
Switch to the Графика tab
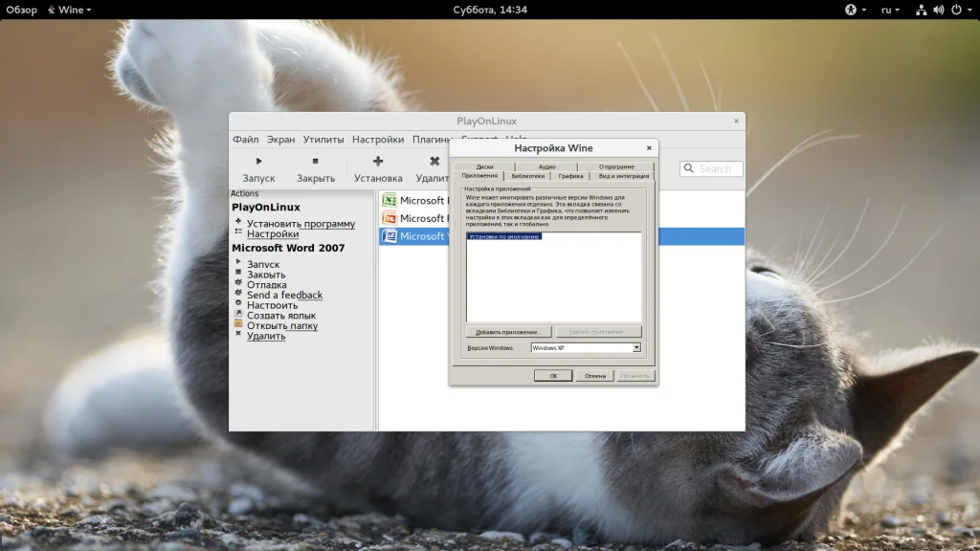pyautogui.click(x=571, y=176)
